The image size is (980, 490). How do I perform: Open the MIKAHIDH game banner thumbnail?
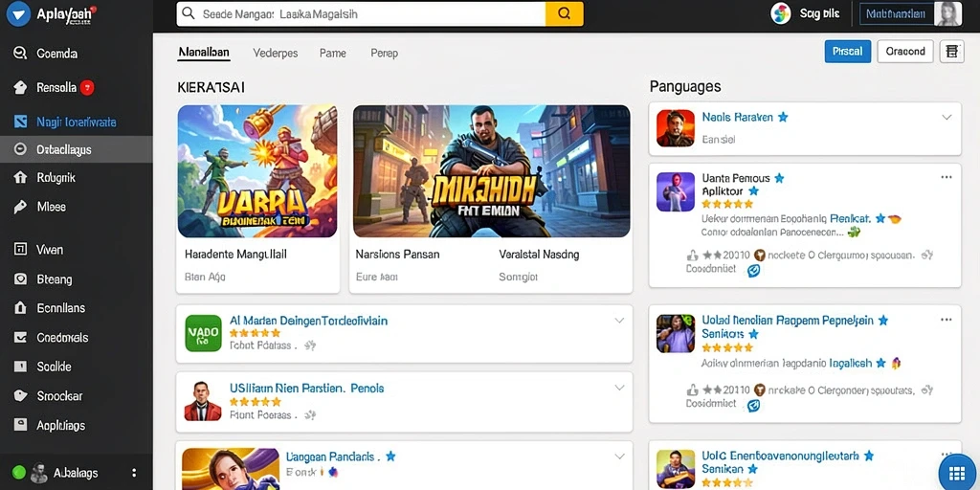tap(491, 170)
